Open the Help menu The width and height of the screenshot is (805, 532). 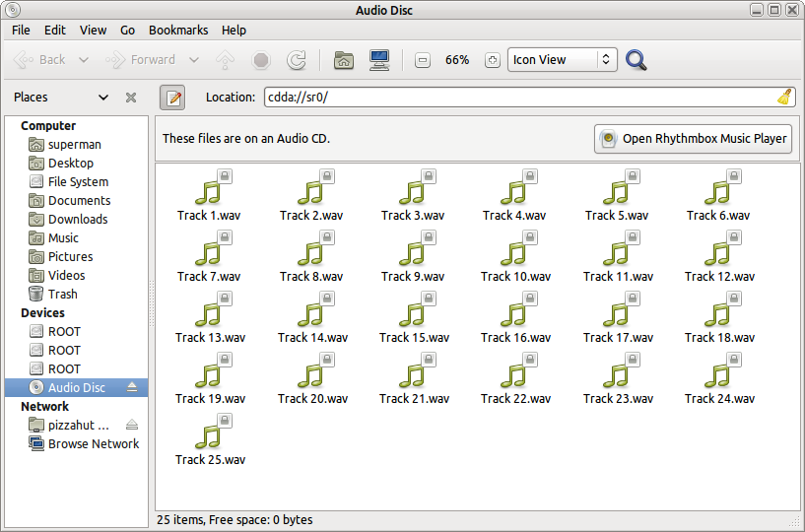[x=235, y=31]
